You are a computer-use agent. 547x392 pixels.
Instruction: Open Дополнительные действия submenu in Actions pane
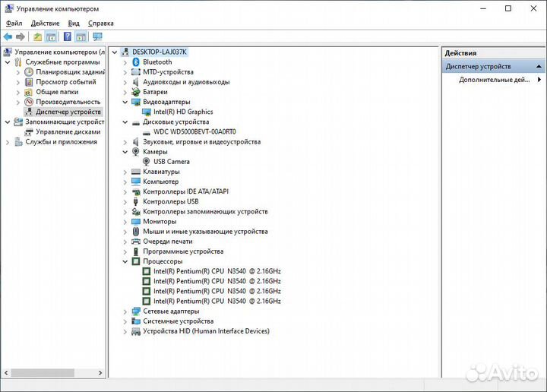[x=494, y=80]
